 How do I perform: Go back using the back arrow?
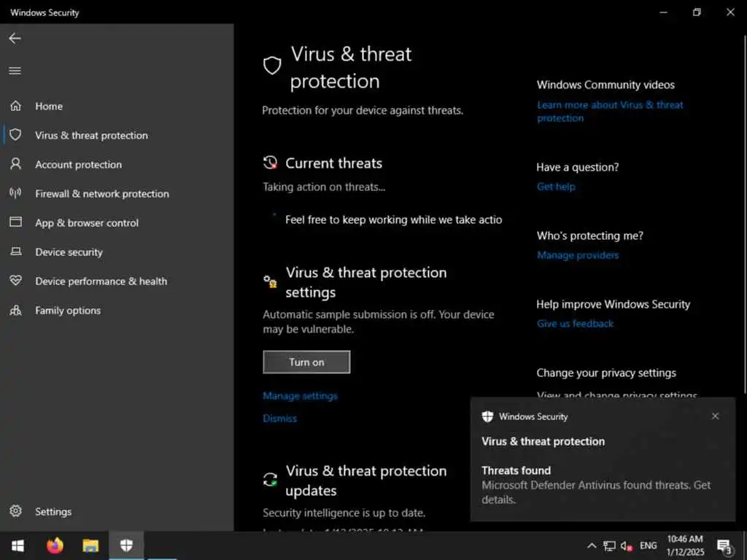coord(15,38)
